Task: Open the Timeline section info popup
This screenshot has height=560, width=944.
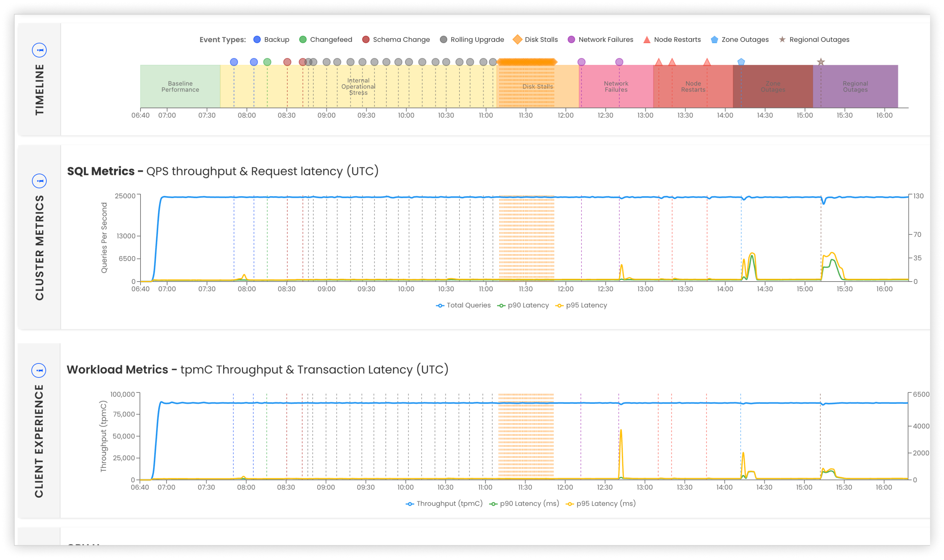Action: point(39,49)
